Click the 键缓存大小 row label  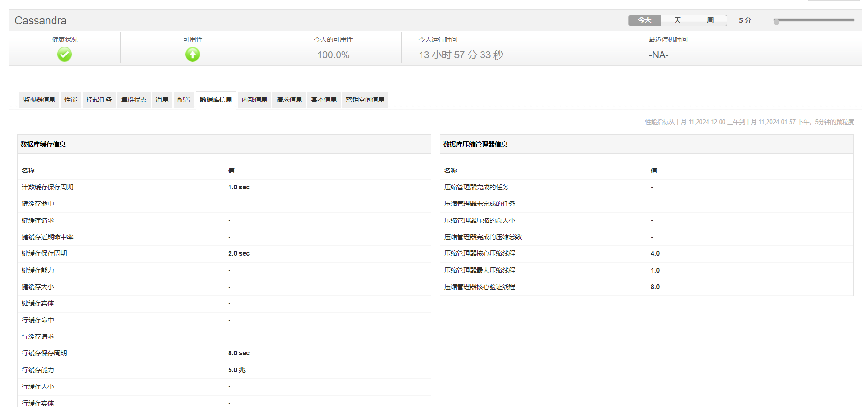click(38, 287)
